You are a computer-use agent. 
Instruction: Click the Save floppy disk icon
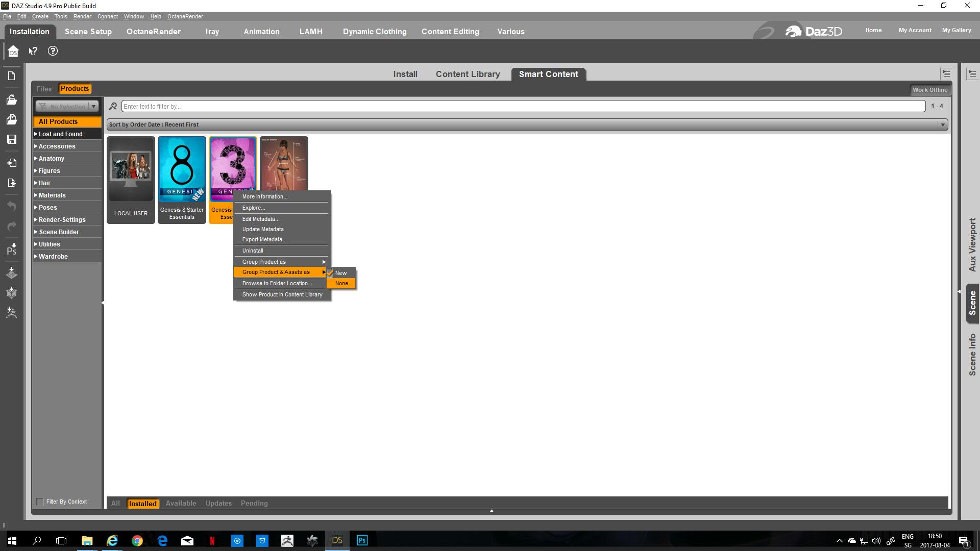click(x=11, y=139)
